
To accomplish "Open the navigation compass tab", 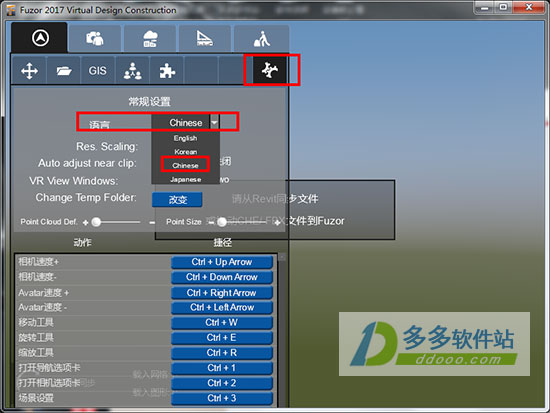I will click(x=39, y=38).
